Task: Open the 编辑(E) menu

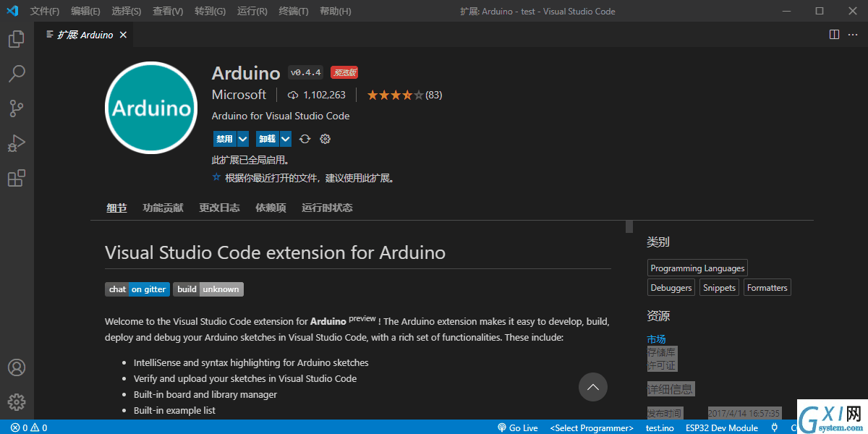Action: click(85, 11)
